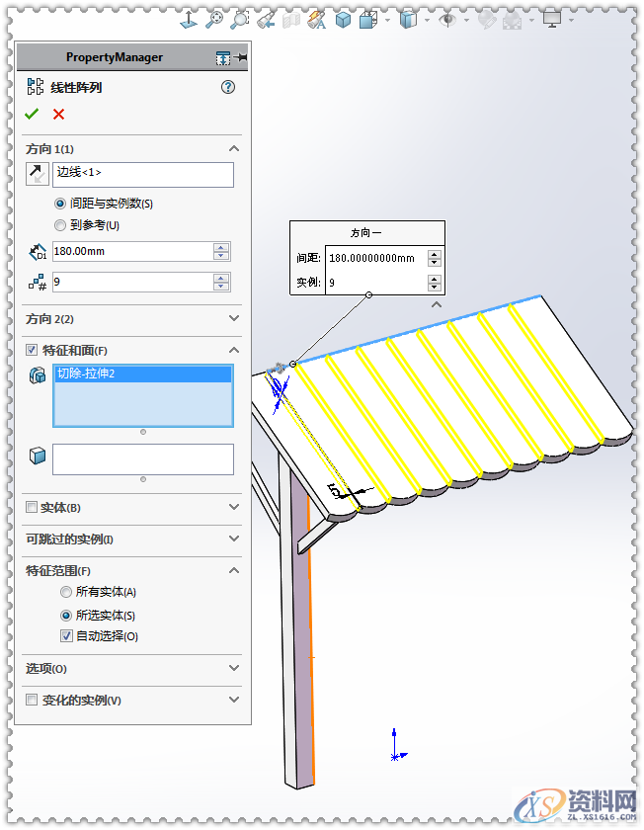This screenshot has height=830, width=644.
Task: Click the 180.00mm spacing stepper arrows
Action: pos(221,251)
